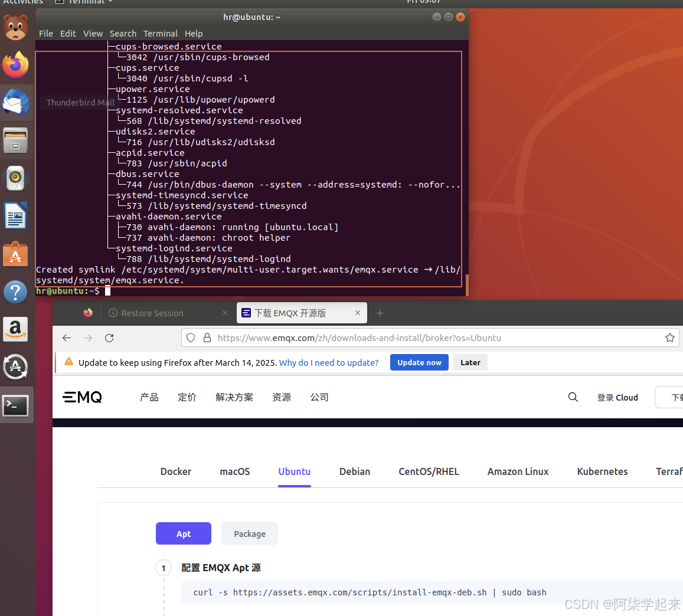The image size is (683, 616).
Task: Select the Debian install tab
Action: tap(355, 471)
